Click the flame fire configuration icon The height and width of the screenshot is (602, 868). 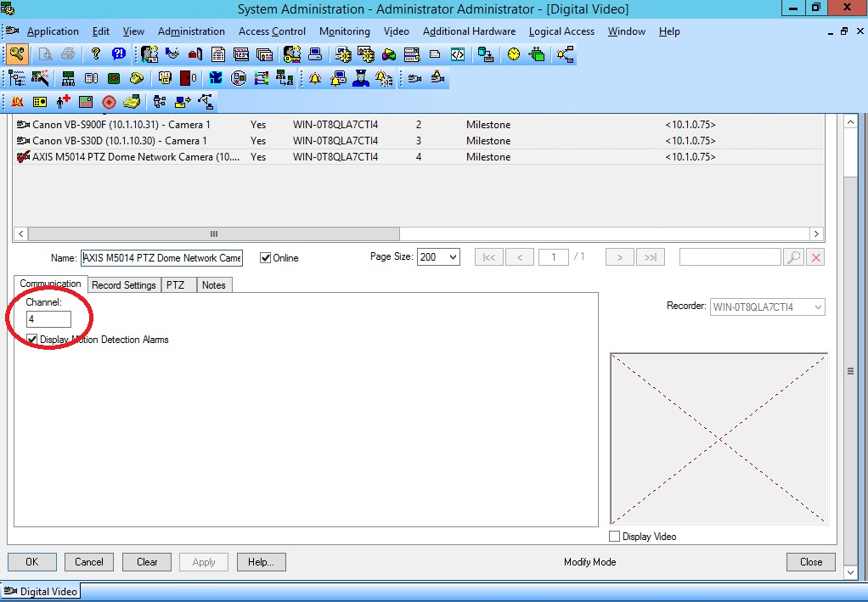coord(17,101)
